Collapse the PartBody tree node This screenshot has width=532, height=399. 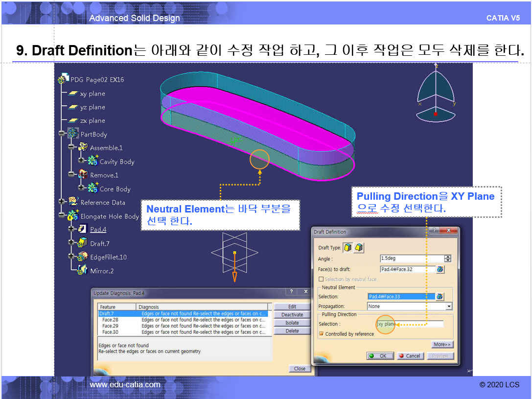click(62, 134)
